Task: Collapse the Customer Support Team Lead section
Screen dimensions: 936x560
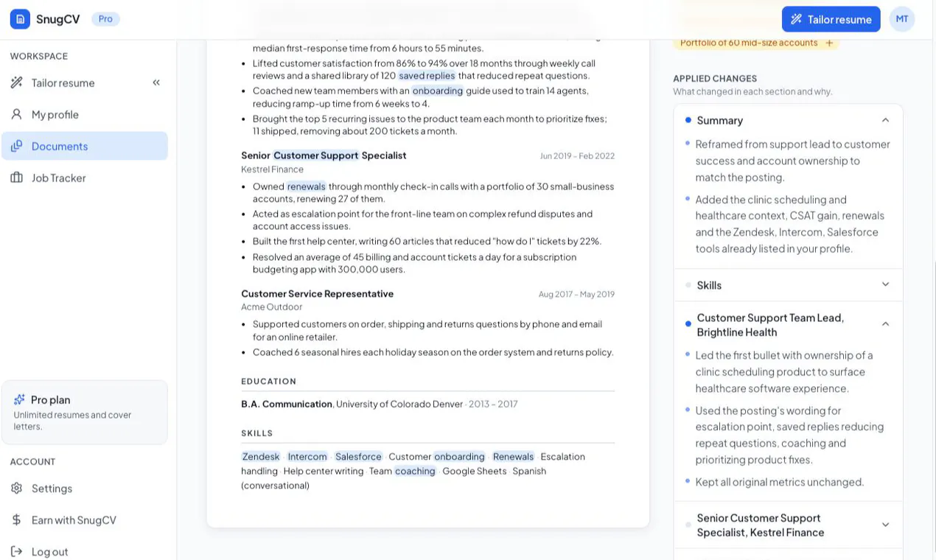Action: 885,324
